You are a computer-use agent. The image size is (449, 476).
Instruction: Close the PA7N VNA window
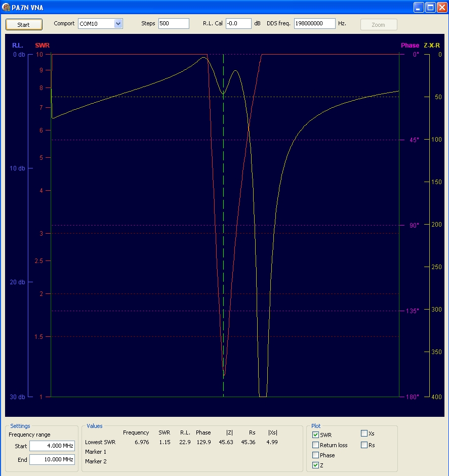click(441, 7)
